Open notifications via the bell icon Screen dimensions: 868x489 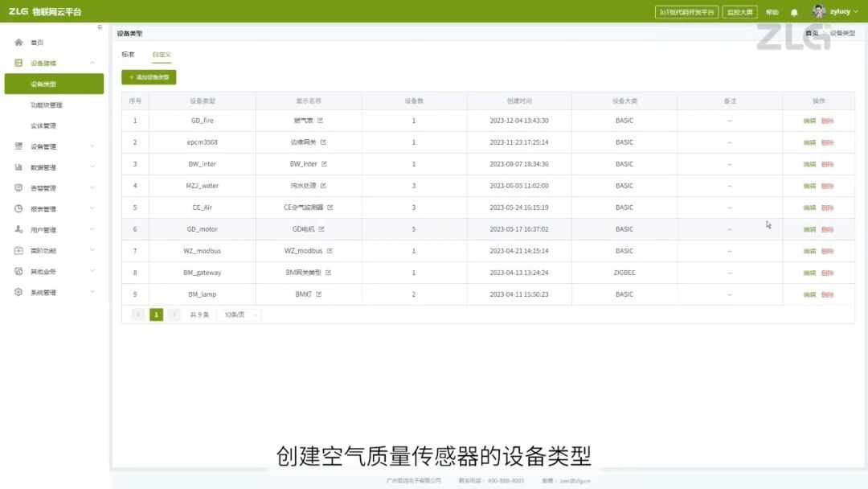click(794, 12)
